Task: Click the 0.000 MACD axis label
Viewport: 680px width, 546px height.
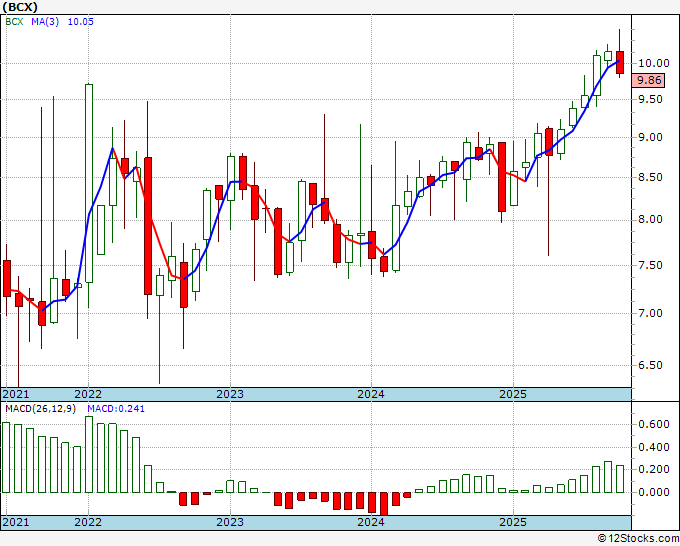Action: [x=654, y=492]
